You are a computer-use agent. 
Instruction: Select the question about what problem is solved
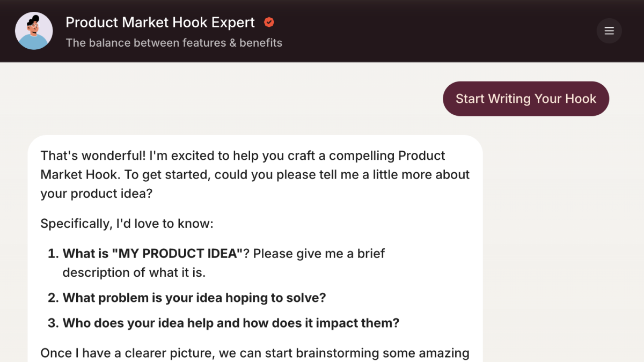point(194,298)
